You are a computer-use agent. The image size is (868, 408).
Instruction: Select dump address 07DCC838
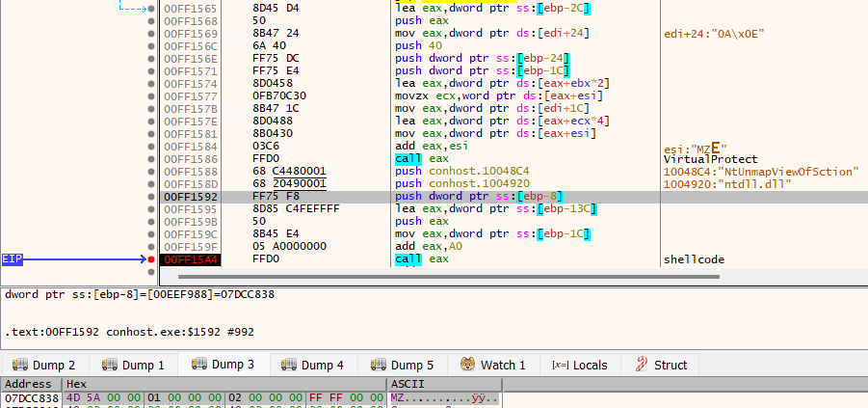[32, 398]
